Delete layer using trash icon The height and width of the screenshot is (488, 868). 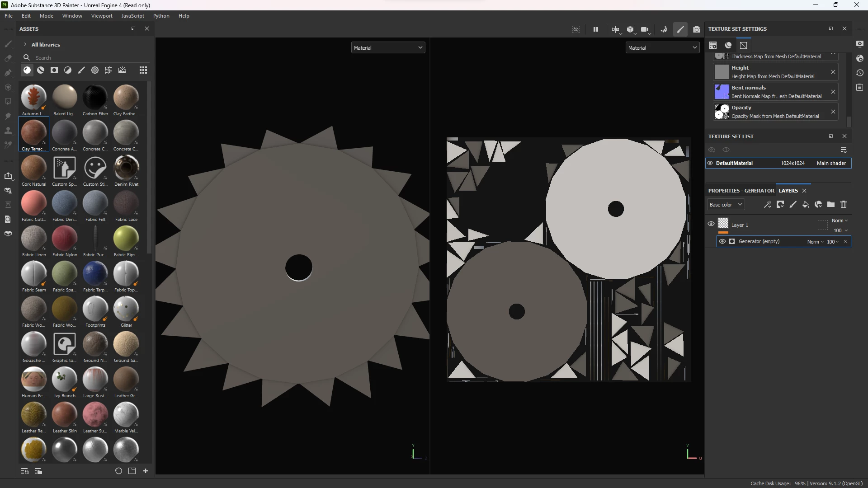844,205
